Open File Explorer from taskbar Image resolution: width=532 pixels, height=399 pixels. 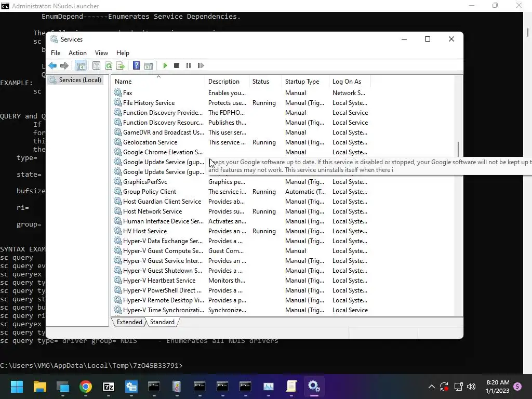pos(39,387)
